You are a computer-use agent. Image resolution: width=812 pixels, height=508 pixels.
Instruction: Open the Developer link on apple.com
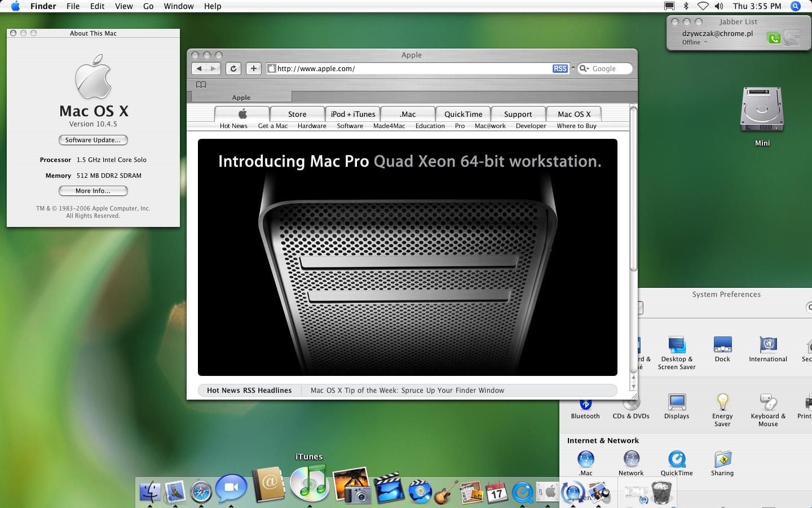[531, 126]
